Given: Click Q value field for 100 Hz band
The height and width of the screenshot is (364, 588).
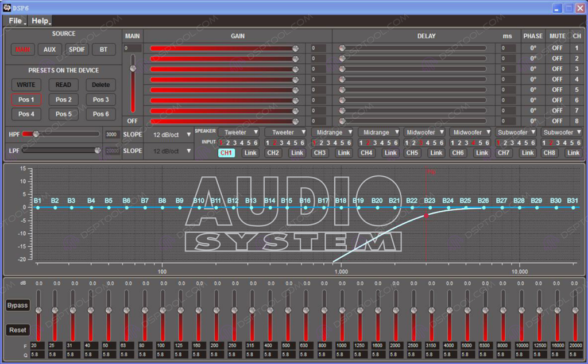Looking at the screenshot, I should (x=163, y=354).
